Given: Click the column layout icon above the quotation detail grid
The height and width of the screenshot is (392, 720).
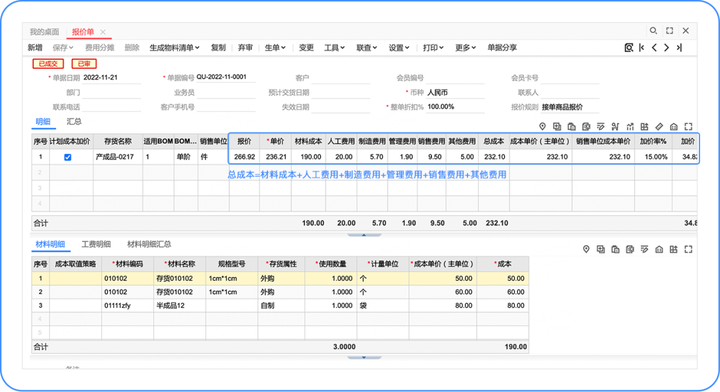Looking at the screenshot, I should tap(645, 126).
